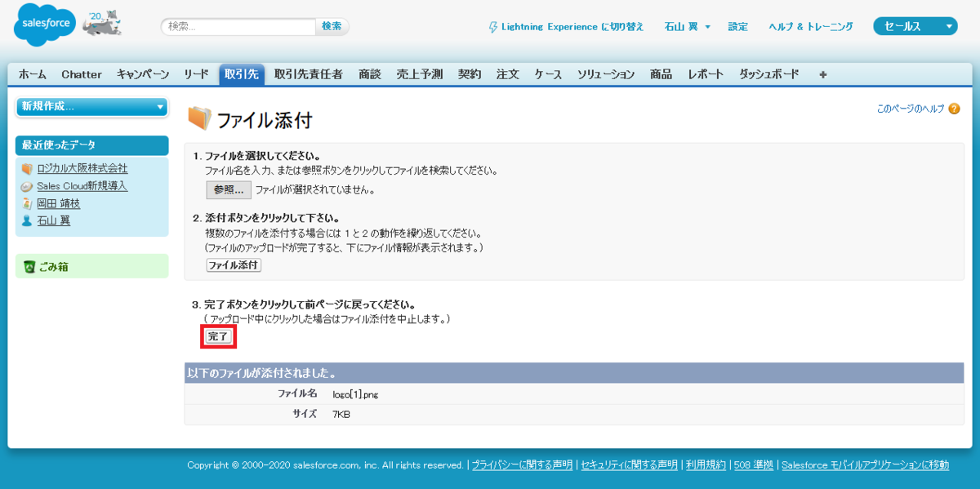
Task: Click the account icon beside ロジカル大阪株式会社
Action: [x=27, y=168]
